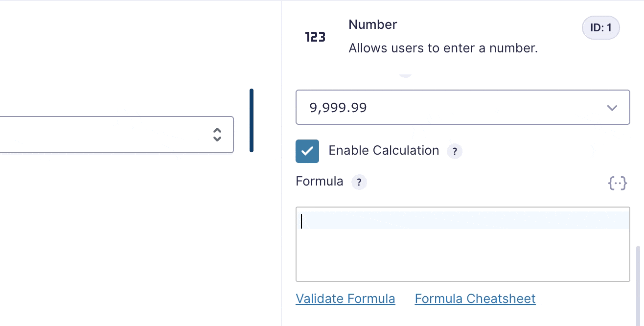Click the ID: 1 field badge
The width and height of the screenshot is (644, 326).
pos(601,28)
